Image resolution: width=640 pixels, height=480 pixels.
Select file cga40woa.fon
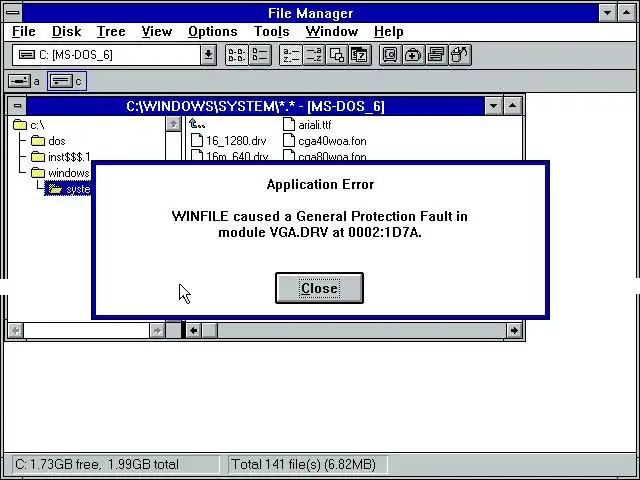point(324,141)
